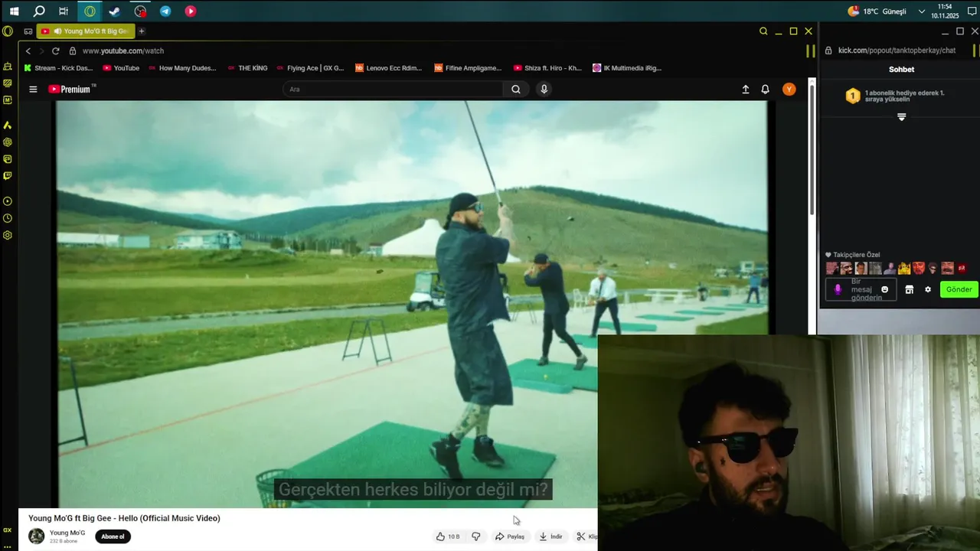This screenshot has height=551, width=980.
Task: Open the emoji picker in Kick chat
Action: pos(885,289)
